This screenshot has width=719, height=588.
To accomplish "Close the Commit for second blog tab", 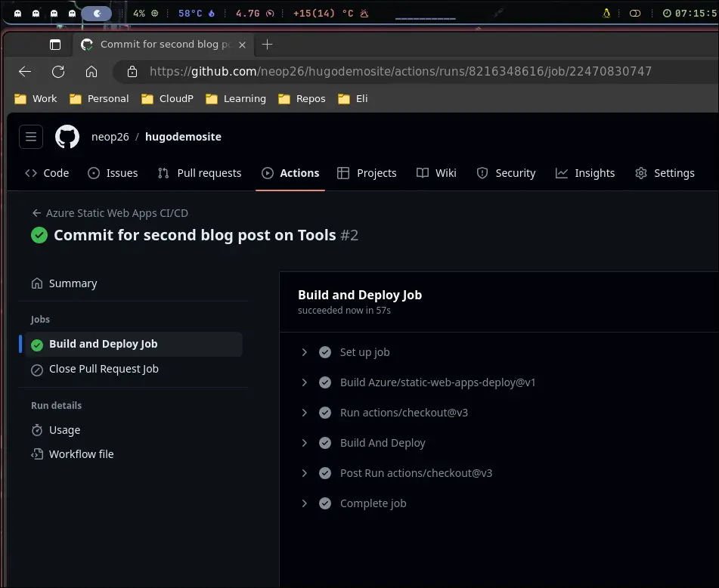I will [x=242, y=45].
